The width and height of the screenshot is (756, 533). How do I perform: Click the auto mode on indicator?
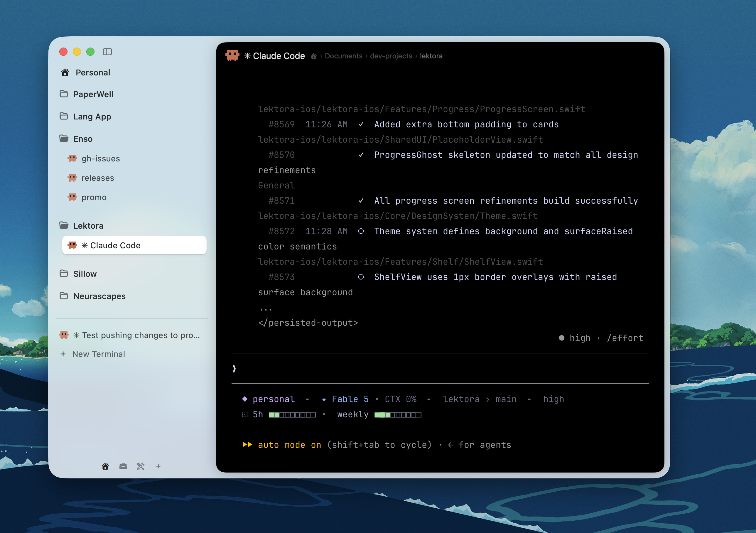coord(289,445)
